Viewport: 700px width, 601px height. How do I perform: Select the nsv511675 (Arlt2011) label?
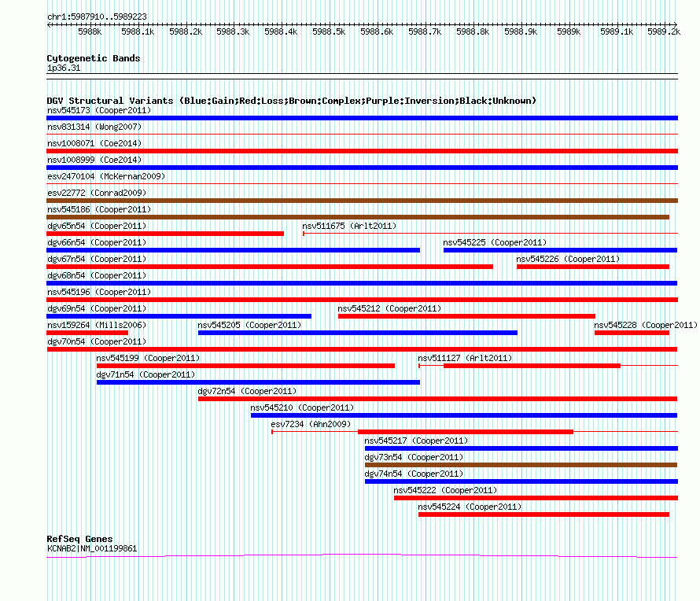tap(349, 226)
